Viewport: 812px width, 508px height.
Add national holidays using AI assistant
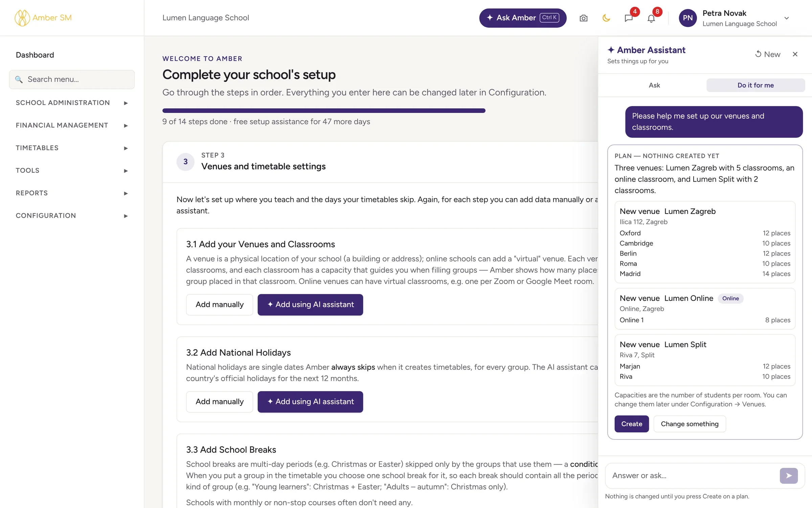pos(310,401)
